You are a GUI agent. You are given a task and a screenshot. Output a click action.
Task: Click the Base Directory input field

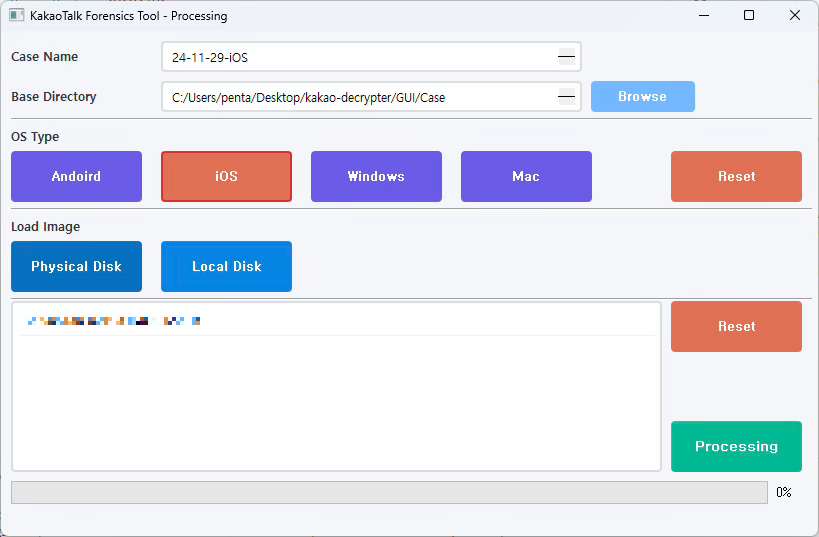point(371,97)
